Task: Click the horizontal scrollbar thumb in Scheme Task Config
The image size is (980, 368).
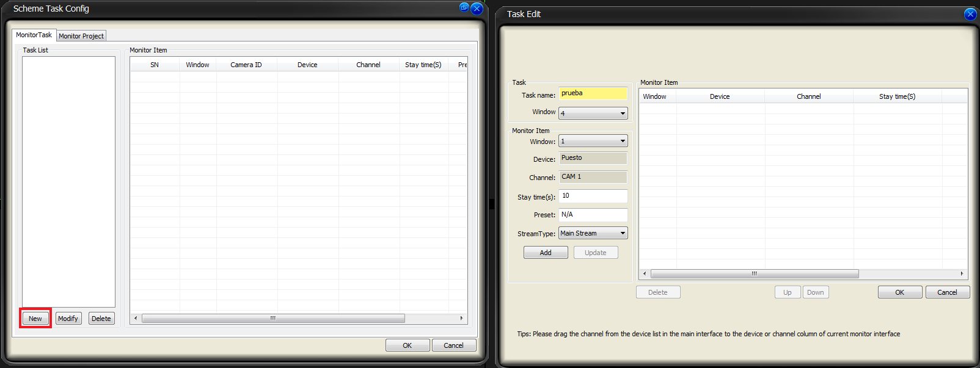Action: click(273, 319)
